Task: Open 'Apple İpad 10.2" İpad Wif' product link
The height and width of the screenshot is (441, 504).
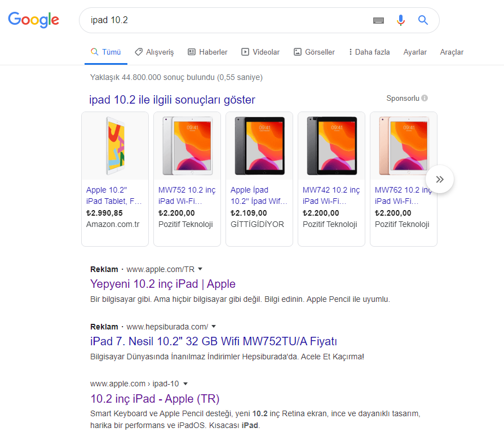Action: pos(259,195)
